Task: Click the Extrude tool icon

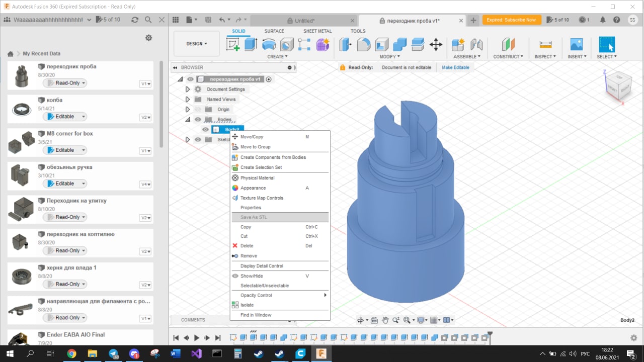Action: (251, 45)
